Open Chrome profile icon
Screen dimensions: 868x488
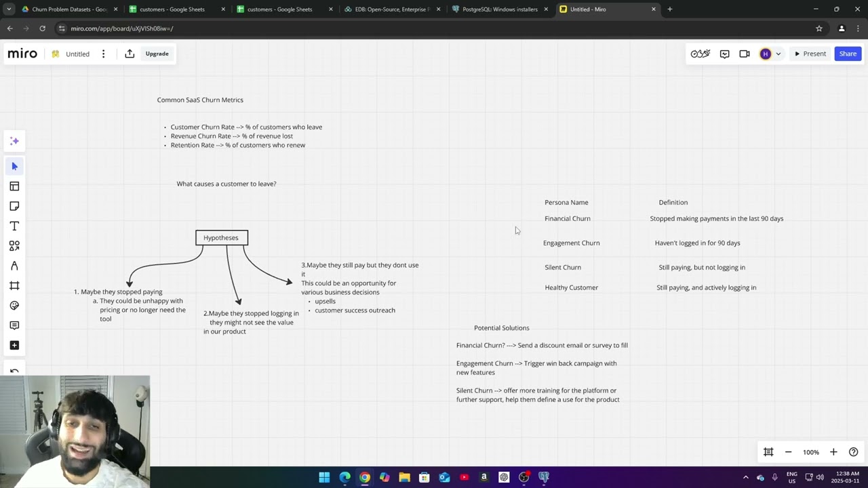tap(842, 28)
